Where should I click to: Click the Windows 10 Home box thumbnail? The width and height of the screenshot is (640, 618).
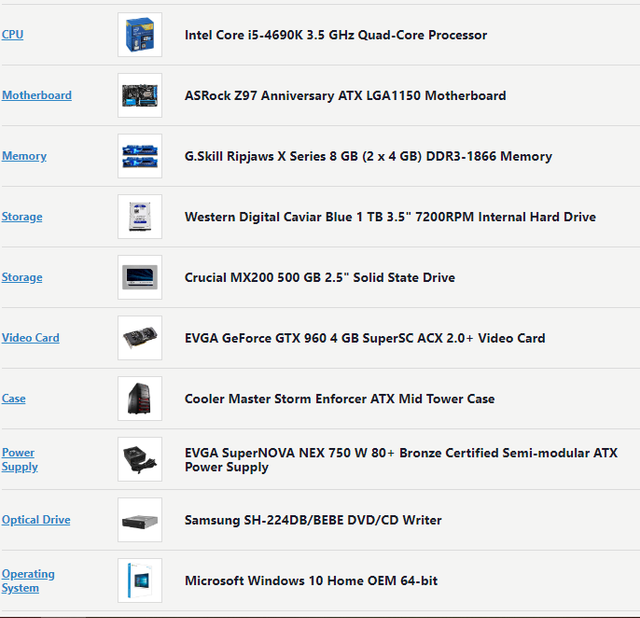(140, 580)
